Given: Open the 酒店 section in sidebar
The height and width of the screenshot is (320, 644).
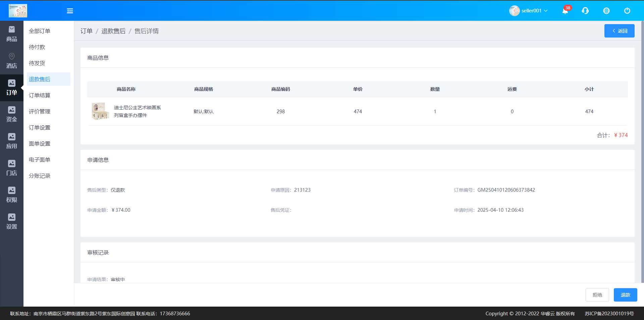Looking at the screenshot, I should (12, 61).
